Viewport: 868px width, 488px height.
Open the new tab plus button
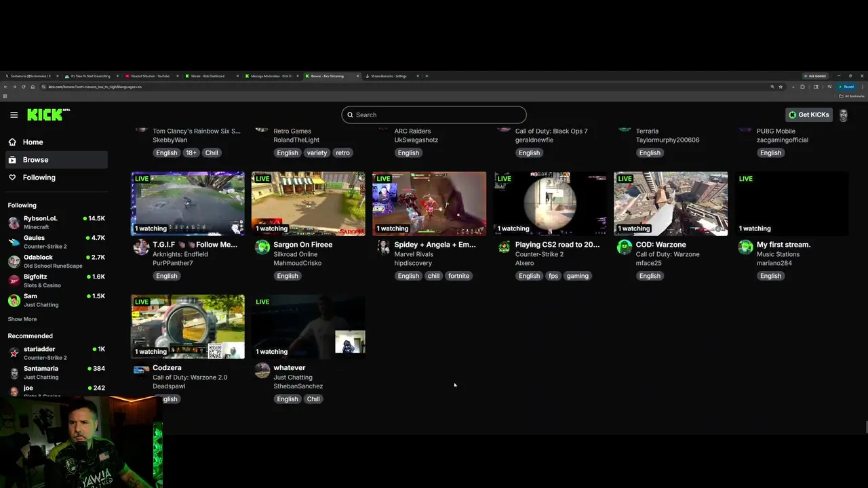click(427, 76)
